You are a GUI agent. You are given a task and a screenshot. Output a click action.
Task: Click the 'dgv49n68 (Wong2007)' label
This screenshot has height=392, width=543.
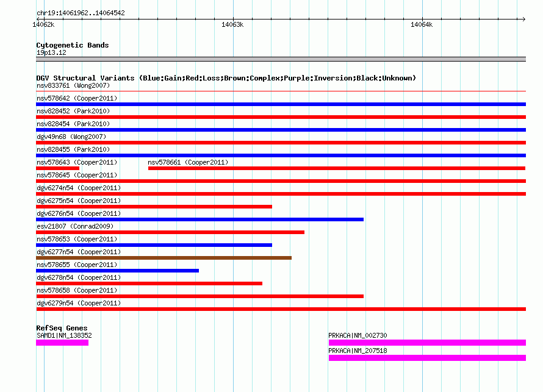[71, 137]
